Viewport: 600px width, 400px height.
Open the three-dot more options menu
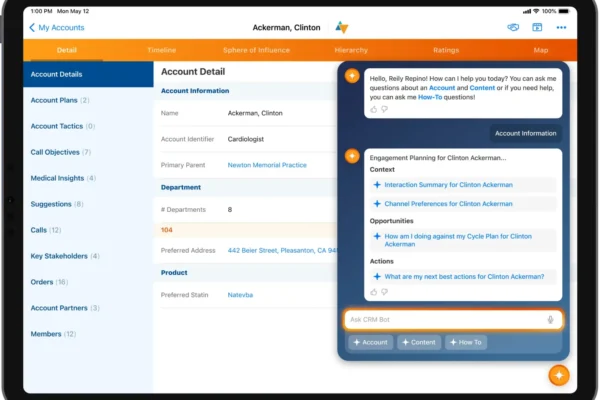click(x=561, y=28)
